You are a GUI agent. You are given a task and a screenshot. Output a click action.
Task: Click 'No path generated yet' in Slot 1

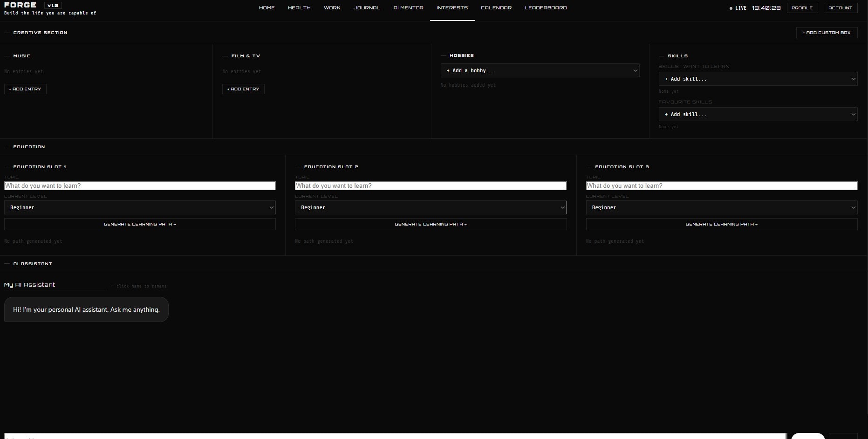[33, 241]
